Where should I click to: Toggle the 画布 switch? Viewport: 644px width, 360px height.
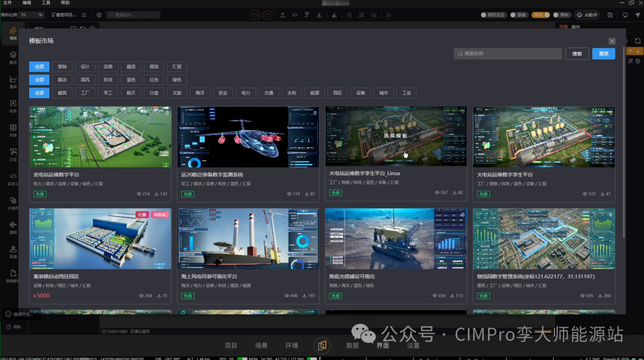(x=562, y=15)
